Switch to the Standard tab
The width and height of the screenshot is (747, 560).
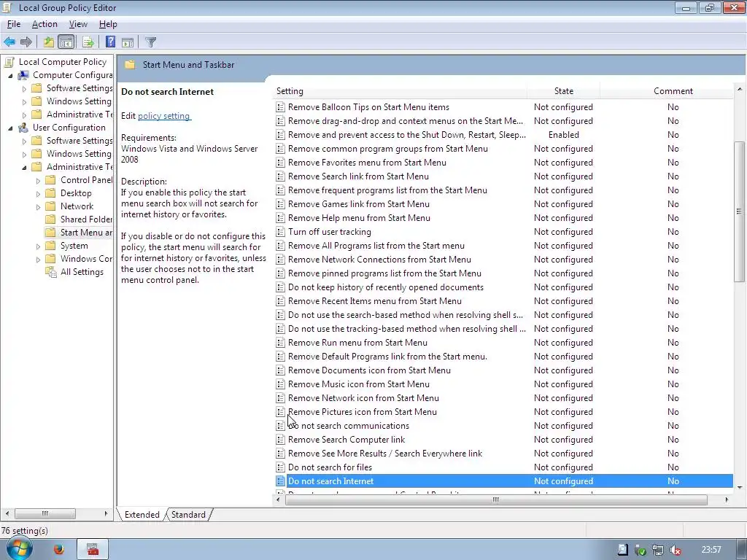tap(188, 515)
